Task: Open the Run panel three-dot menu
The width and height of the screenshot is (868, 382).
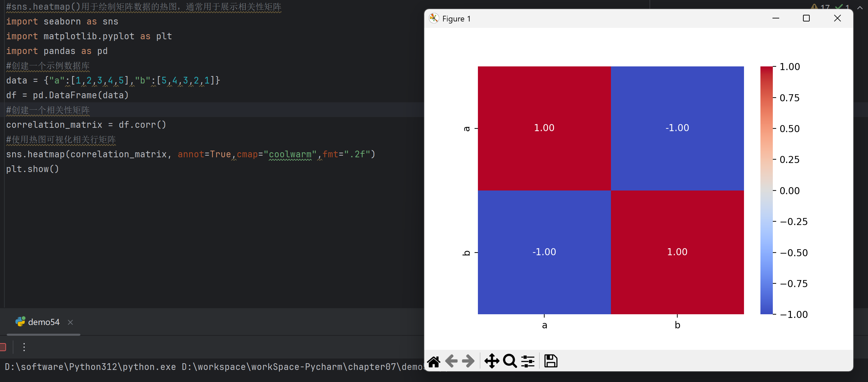Action: [x=24, y=347]
